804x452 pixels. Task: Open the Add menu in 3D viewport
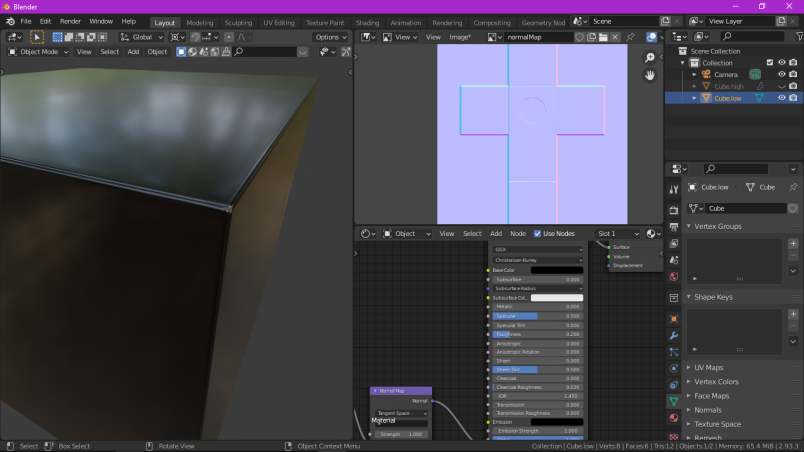click(133, 52)
